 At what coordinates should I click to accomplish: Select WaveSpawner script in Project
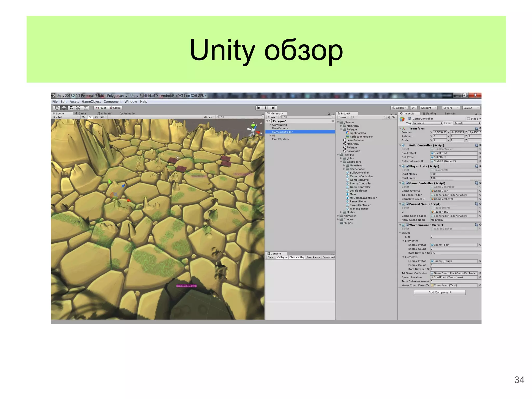pos(359,209)
